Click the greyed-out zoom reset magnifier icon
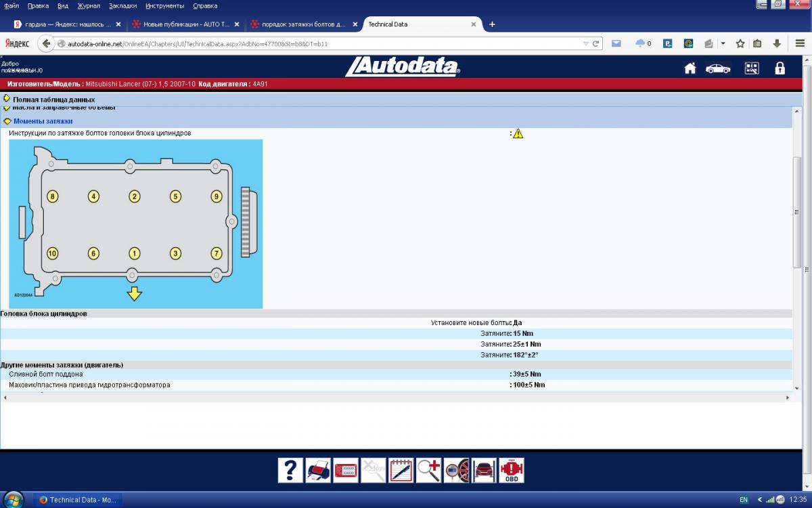Image resolution: width=812 pixels, height=508 pixels. [374, 470]
